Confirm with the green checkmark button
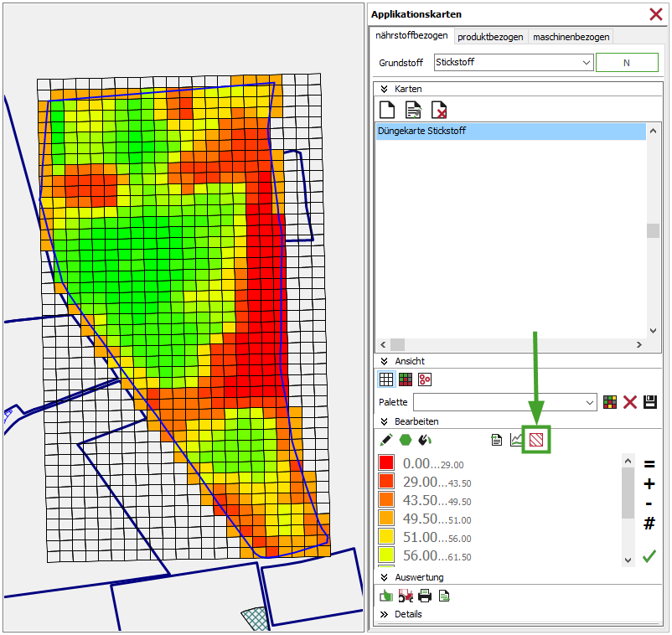672x635 pixels. click(x=649, y=556)
